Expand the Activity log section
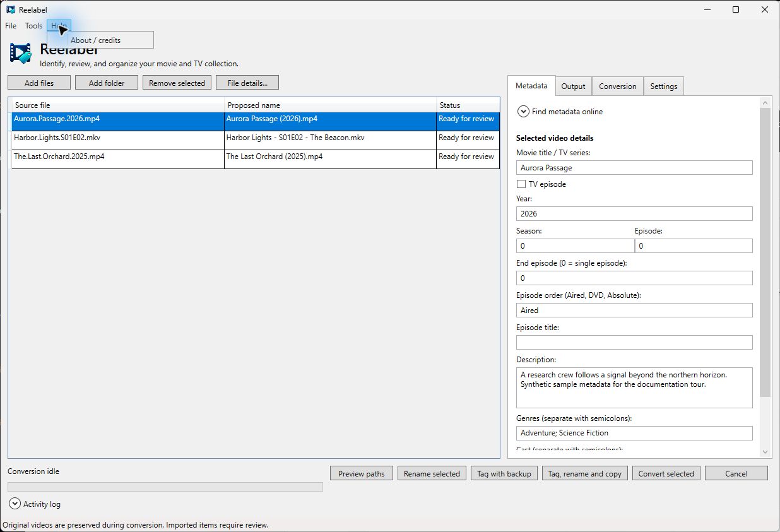 click(15, 504)
